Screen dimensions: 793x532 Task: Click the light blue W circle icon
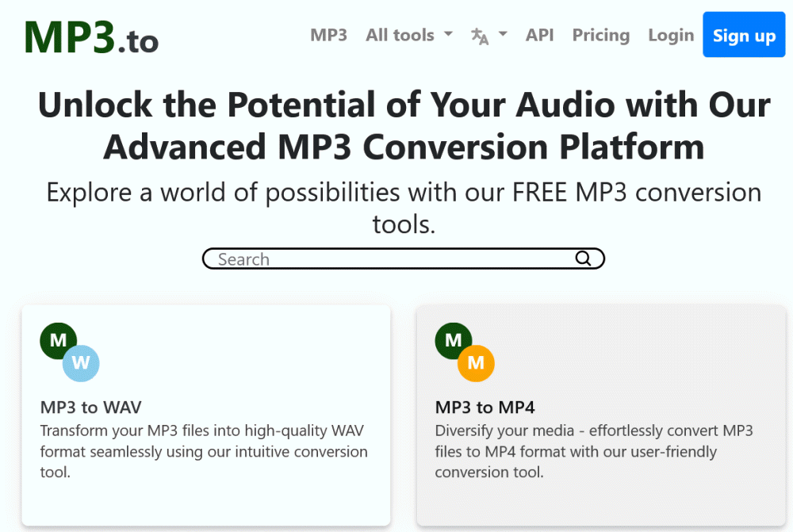[x=81, y=364]
